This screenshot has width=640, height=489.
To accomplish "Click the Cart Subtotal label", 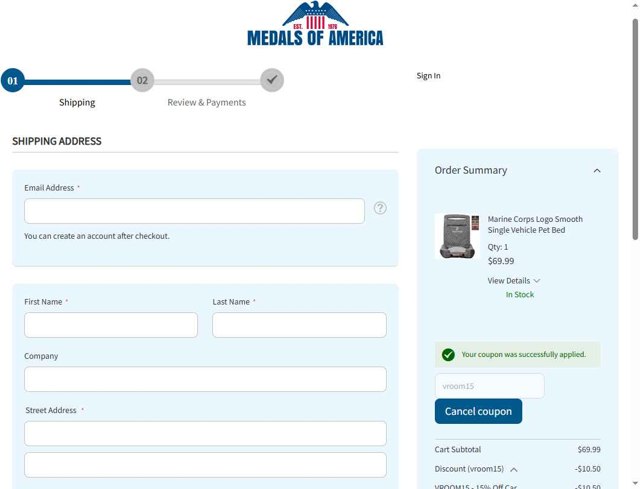I will coord(458,449).
